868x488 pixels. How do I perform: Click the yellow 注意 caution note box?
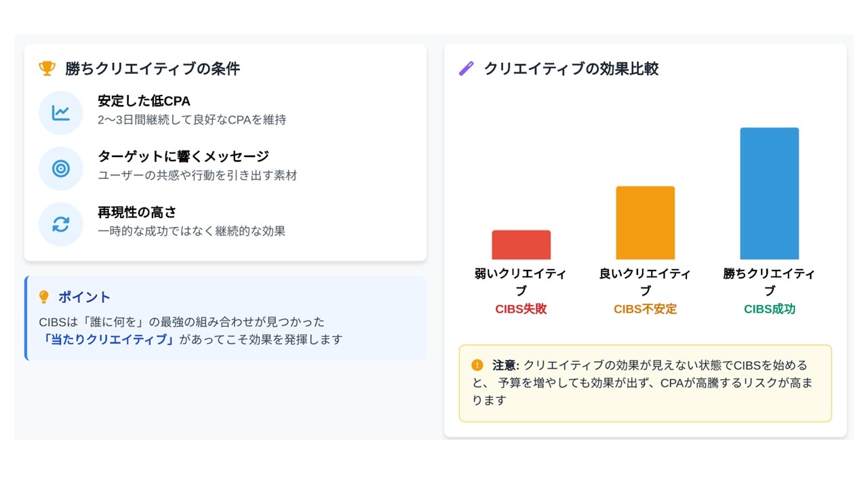tap(645, 384)
